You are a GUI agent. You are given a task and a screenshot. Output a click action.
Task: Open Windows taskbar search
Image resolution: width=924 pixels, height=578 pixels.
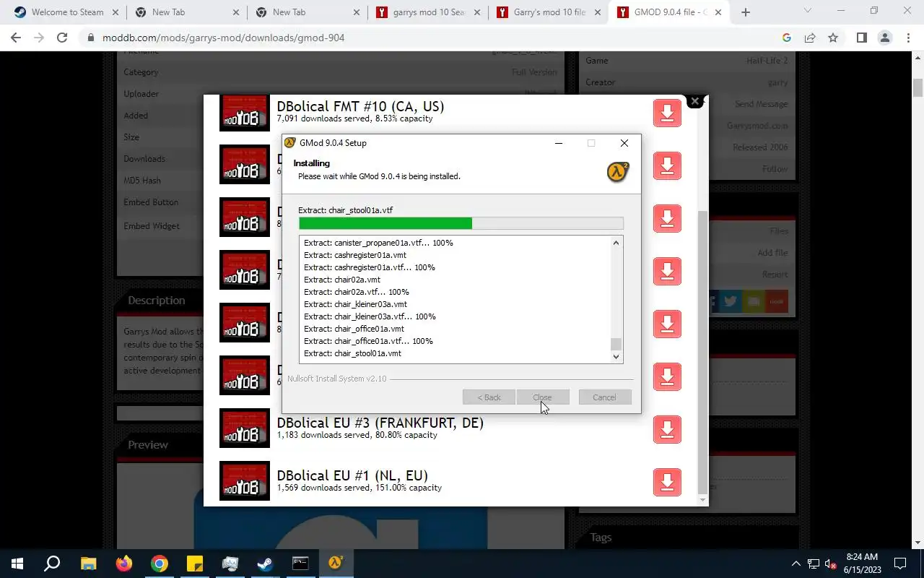pyautogui.click(x=52, y=564)
